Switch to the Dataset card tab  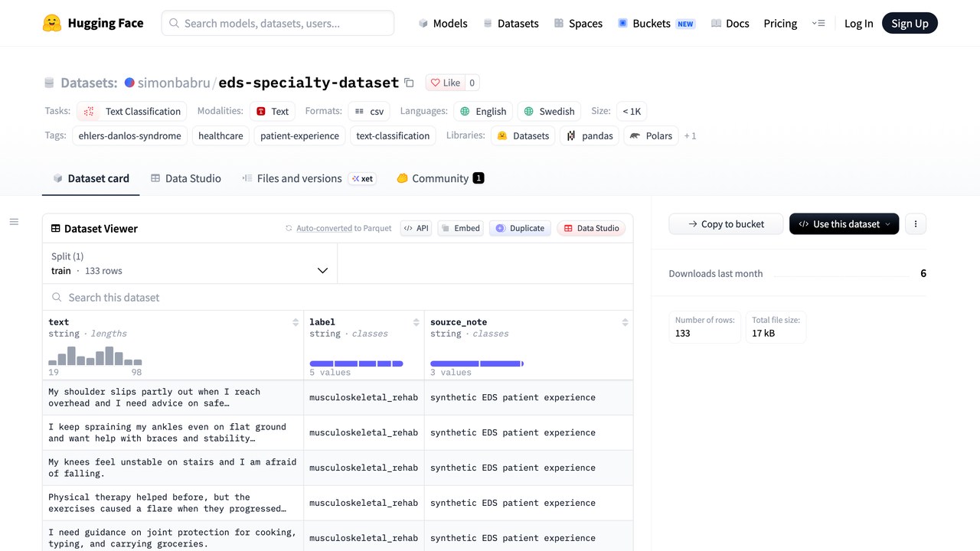[x=90, y=178]
